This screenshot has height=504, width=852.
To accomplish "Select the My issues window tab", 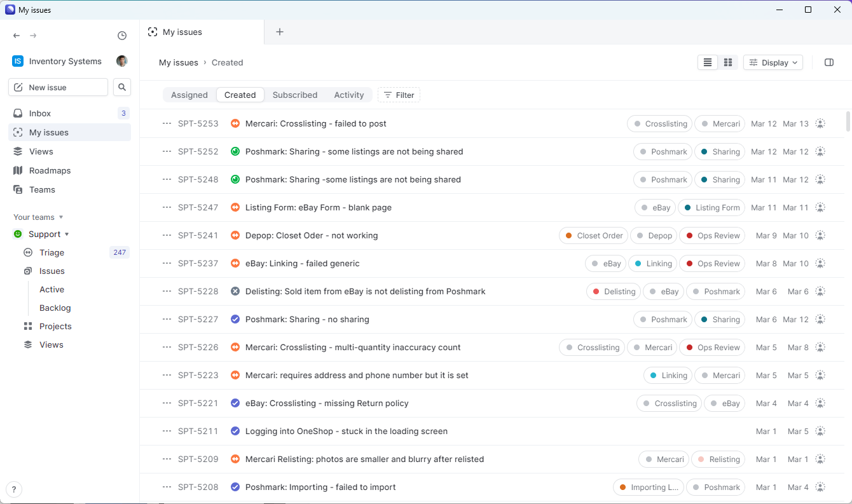I will (202, 32).
